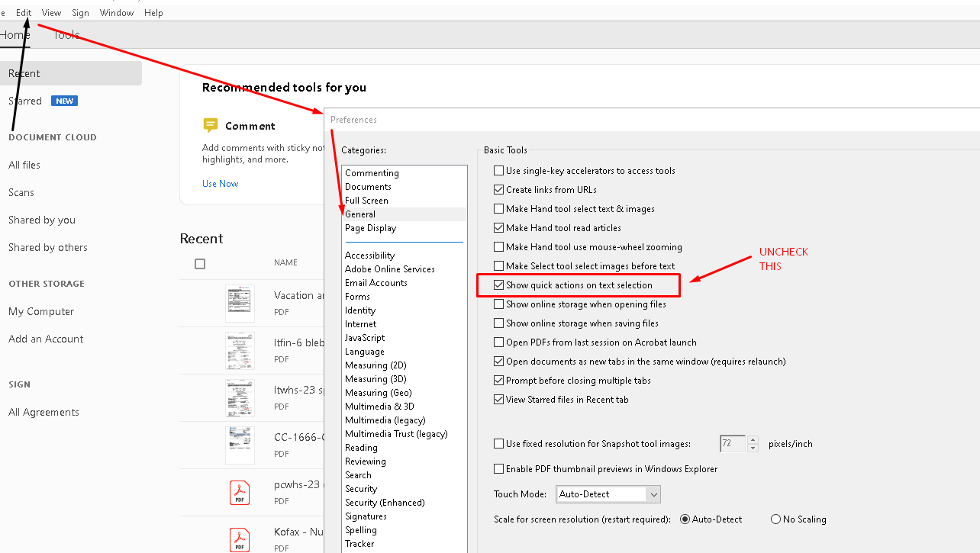Open All files in Document Cloud
The image size is (980, 553).
point(24,165)
